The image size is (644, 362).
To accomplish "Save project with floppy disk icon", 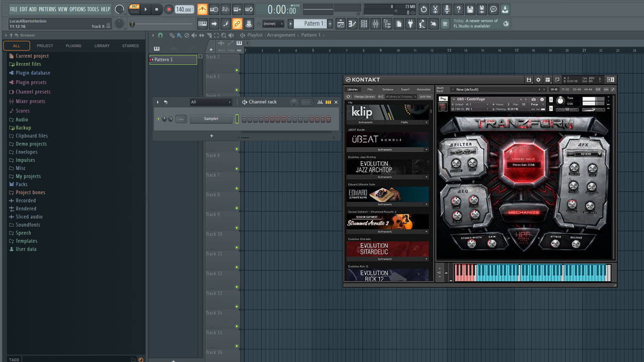I will (470, 9).
